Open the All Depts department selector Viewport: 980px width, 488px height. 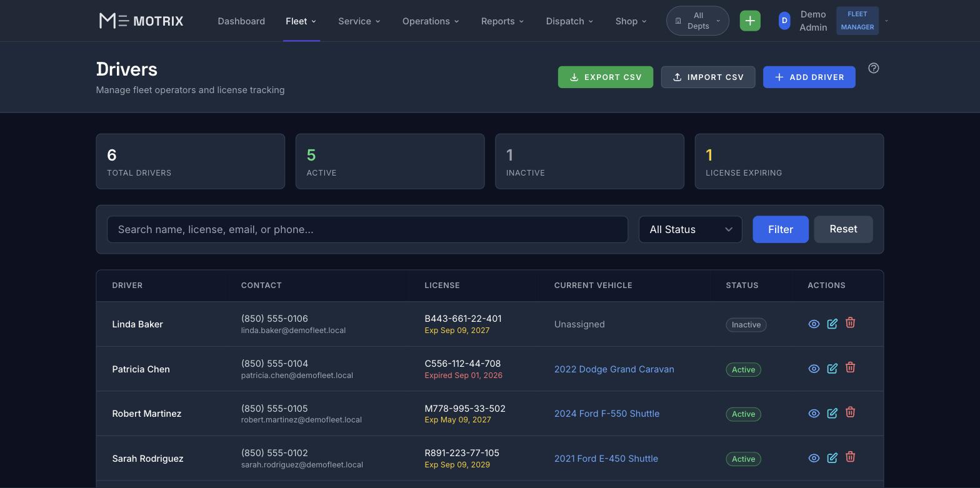[697, 21]
